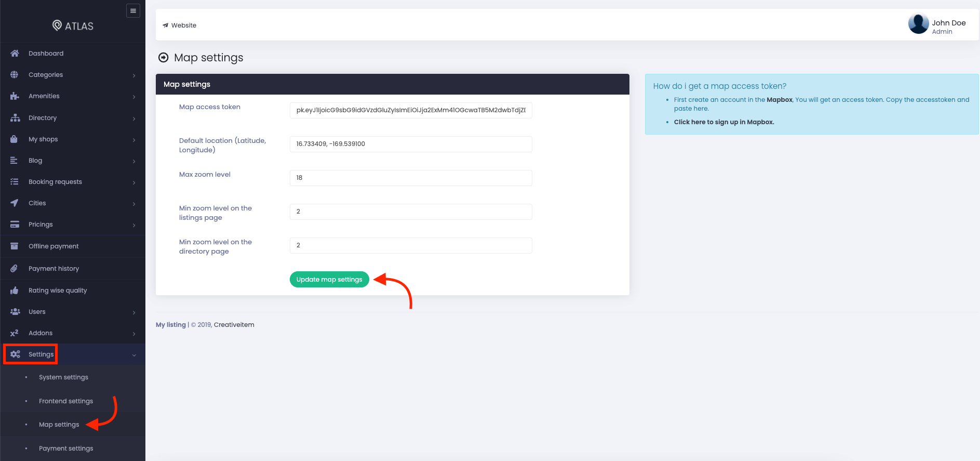Click the Settings gears icon
This screenshot has width=980, height=461.
coord(15,354)
